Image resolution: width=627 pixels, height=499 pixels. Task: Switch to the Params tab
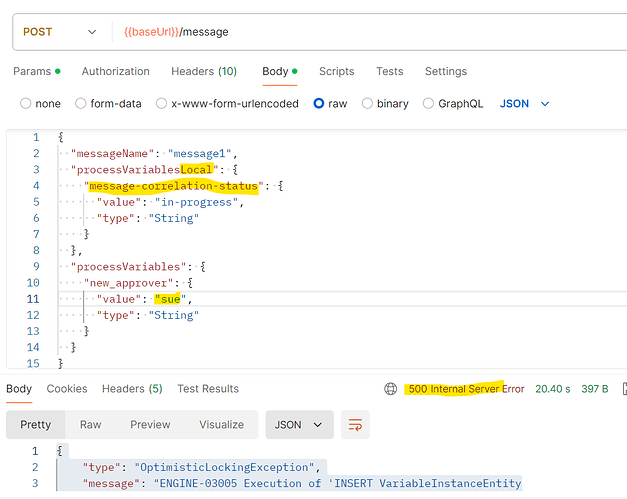coord(37,71)
